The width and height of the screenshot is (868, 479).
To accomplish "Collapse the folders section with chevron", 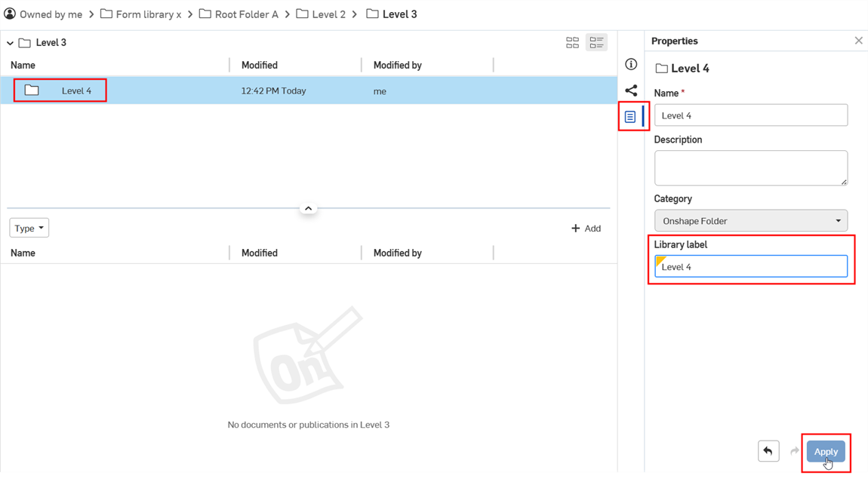I will click(309, 208).
